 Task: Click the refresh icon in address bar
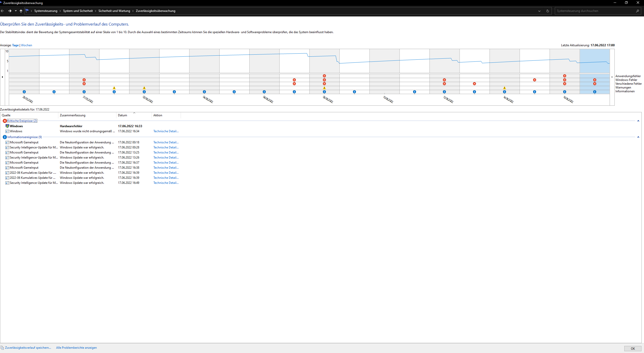547,11
